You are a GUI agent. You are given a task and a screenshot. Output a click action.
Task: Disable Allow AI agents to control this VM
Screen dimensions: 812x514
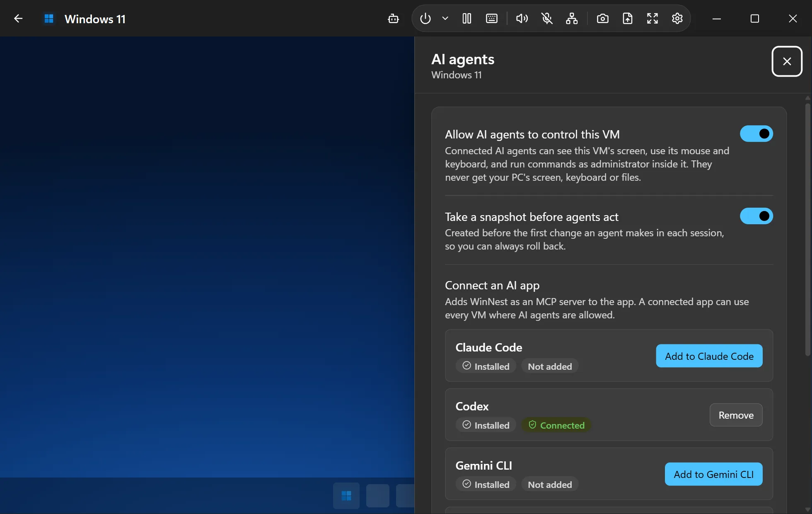756,134
